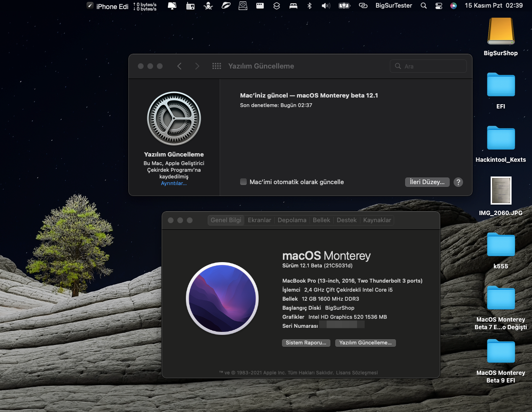Screen dimensions: 532x412
Task: Click the Siri icon in menu bar
Action: pyautogui.click(x=453, y=6)
